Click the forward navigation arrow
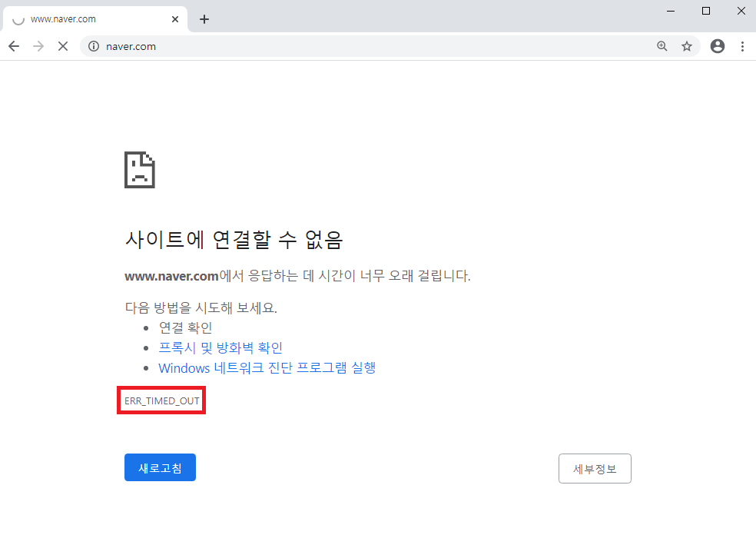The height and width of the screenshot is (535, 756). (x=38, y=46)
